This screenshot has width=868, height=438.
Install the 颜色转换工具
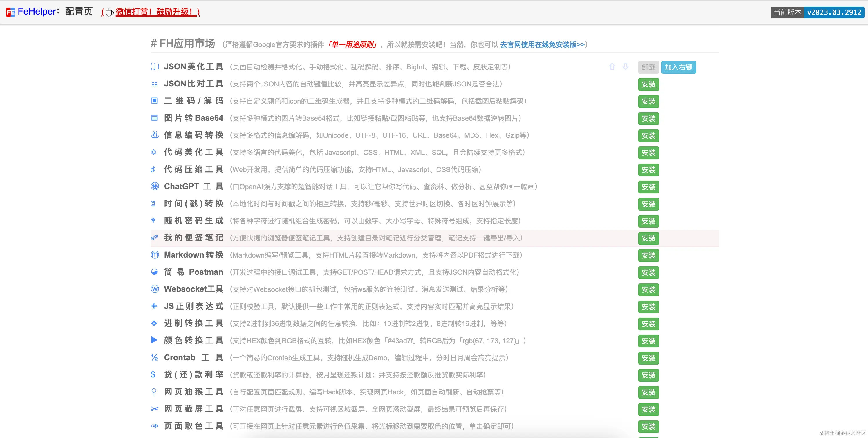648,341
